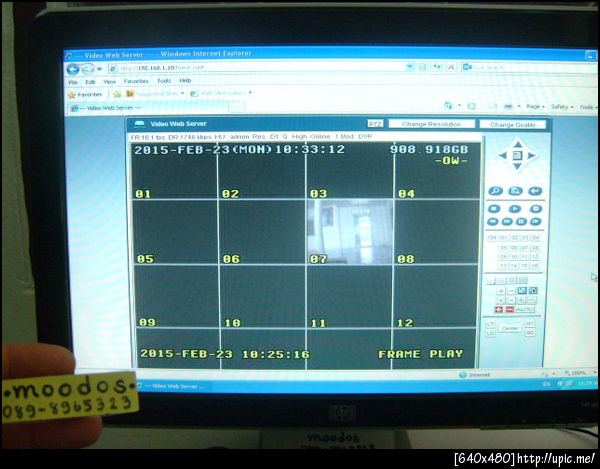Screen dimensions: 600x469
Task: Click the PTZ button in header
Action: click(x=375, y=124)
